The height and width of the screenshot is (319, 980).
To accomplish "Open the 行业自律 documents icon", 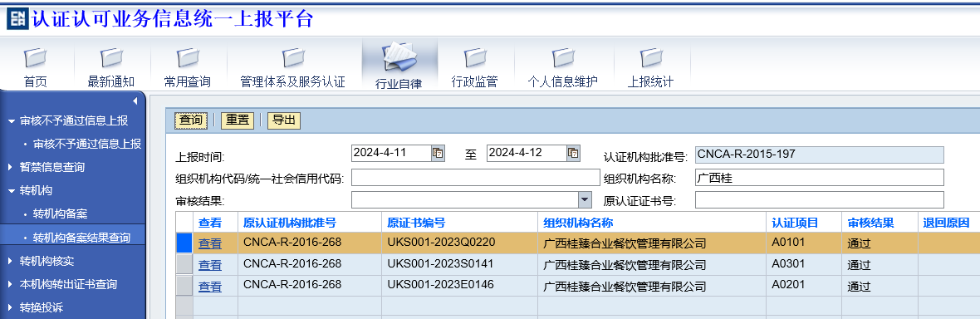I will (x=400, y=57).
